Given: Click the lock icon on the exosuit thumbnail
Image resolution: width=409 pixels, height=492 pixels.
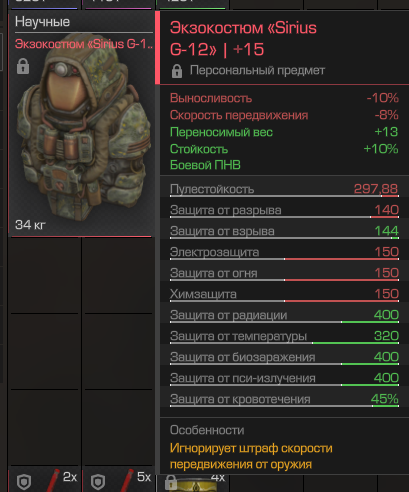Looking at the screenshot, I should 23,66.
